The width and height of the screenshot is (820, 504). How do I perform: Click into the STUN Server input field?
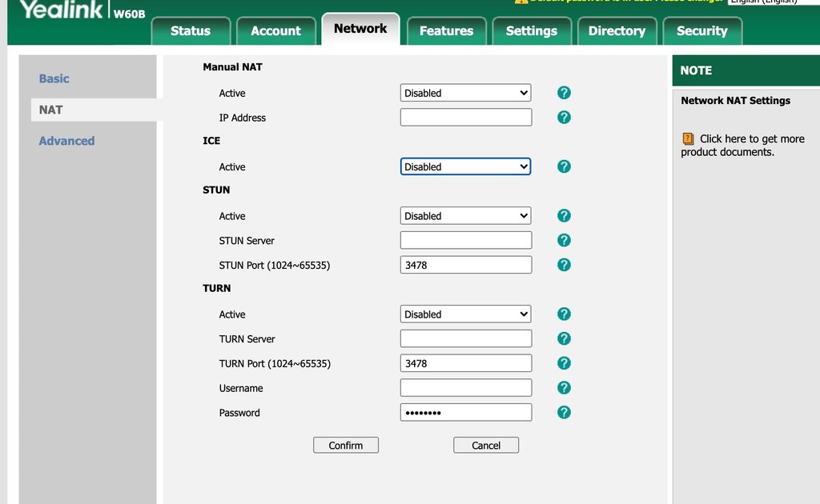pyautogui.click(x=466, y=240)
